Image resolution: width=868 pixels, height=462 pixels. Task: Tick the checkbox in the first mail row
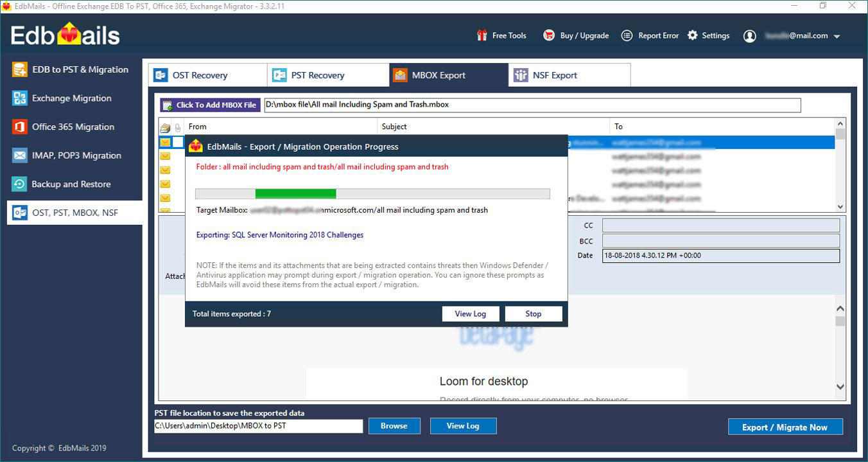(x=178, y=142)
